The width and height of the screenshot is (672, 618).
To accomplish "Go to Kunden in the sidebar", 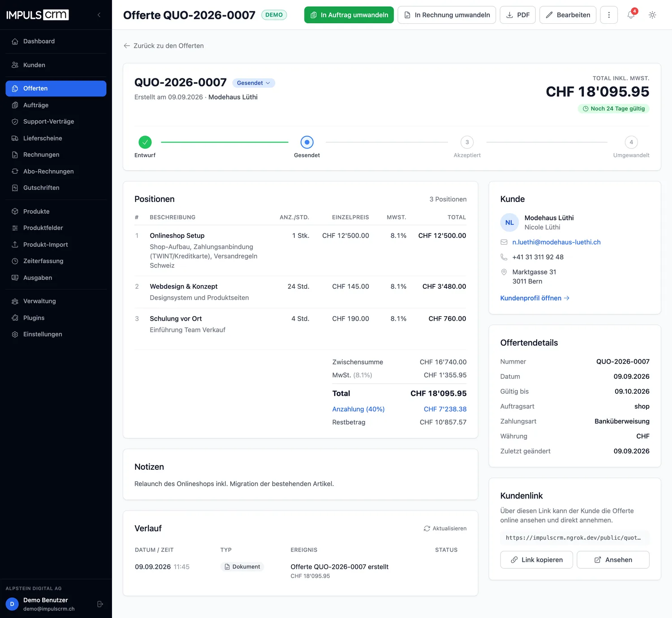I will [56, 65].
